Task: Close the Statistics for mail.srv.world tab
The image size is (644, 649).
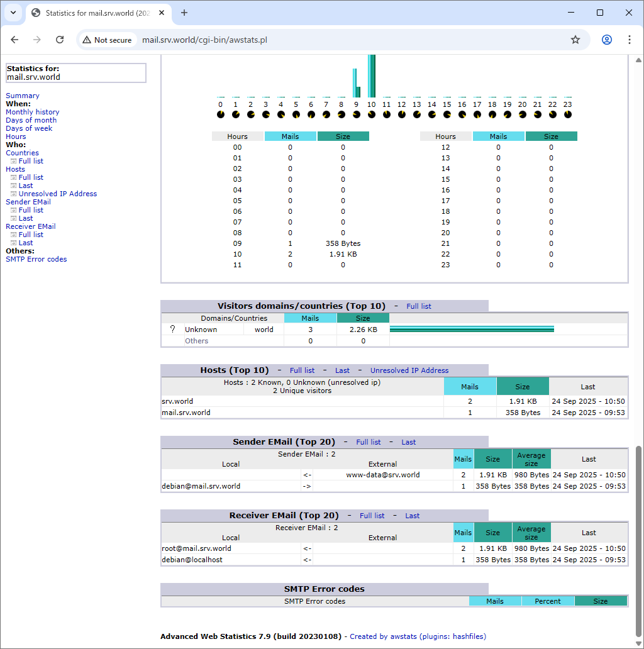Action: pos(162,13)
